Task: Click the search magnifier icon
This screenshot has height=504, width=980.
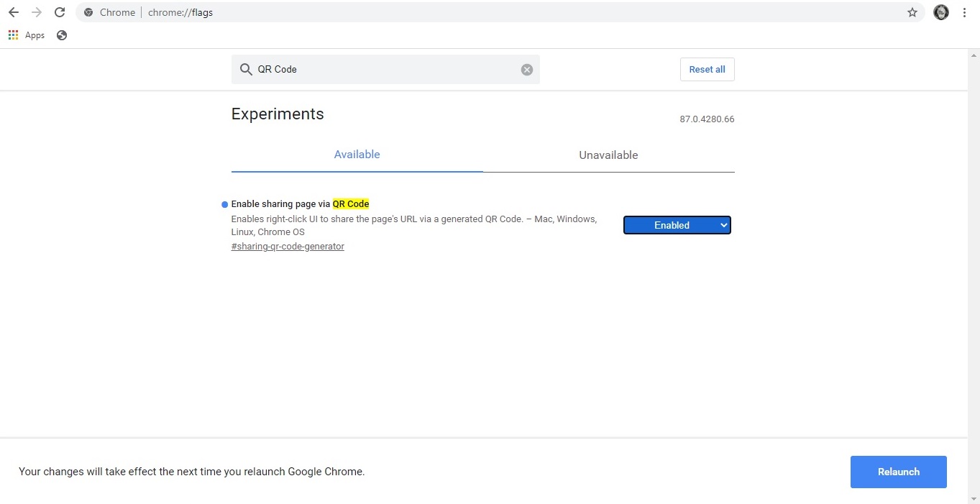Action: click(x=246, y=69)
